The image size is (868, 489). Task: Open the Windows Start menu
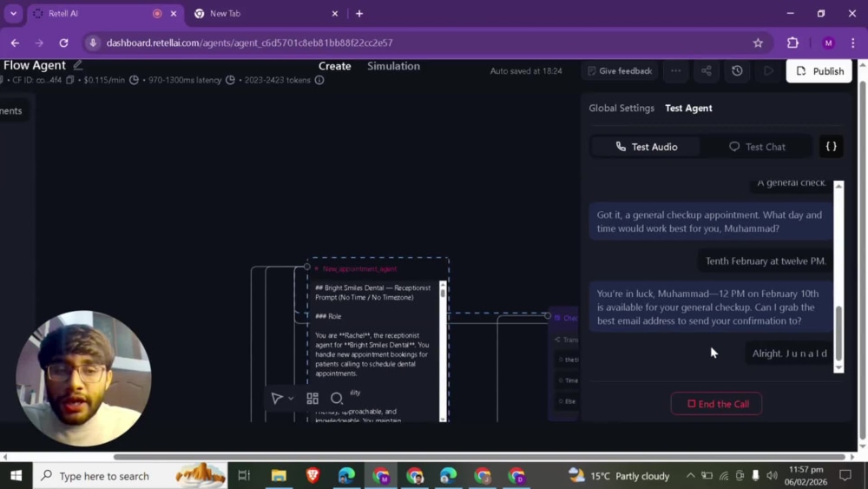(16, 476)
